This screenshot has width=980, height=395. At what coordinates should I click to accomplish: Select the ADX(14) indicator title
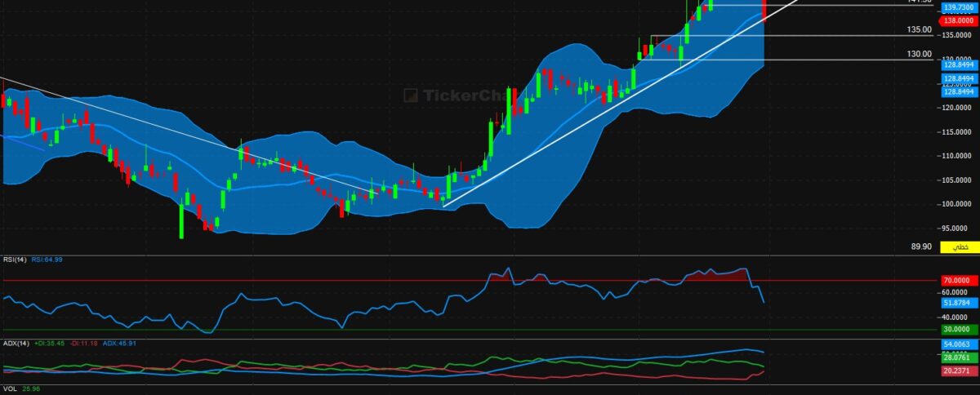click(x=16, y=344)
